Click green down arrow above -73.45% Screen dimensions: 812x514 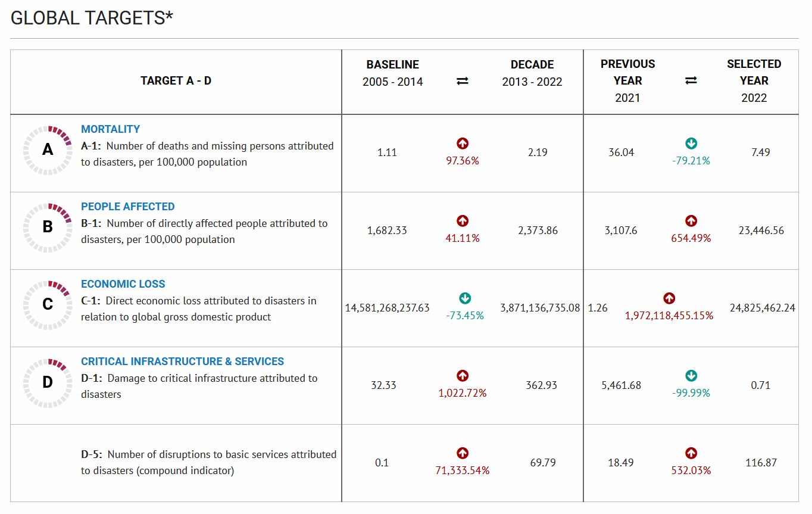pyautogui.click(x=465, y=298)
